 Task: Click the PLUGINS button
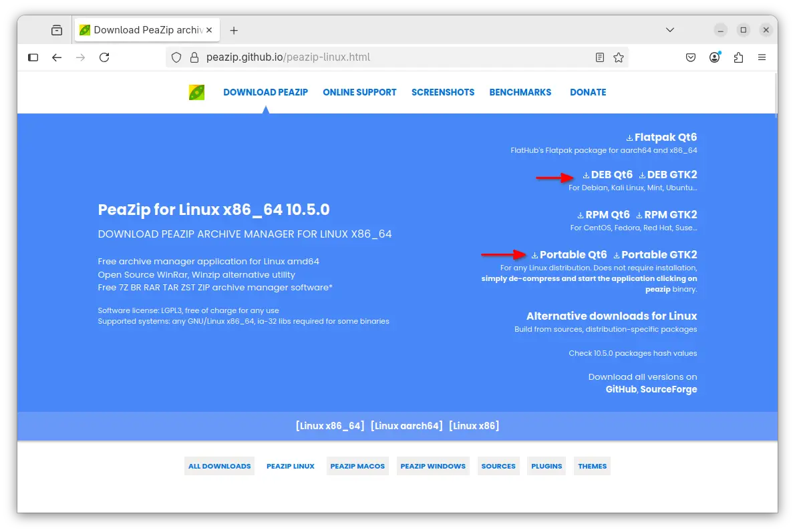point(546,466)
